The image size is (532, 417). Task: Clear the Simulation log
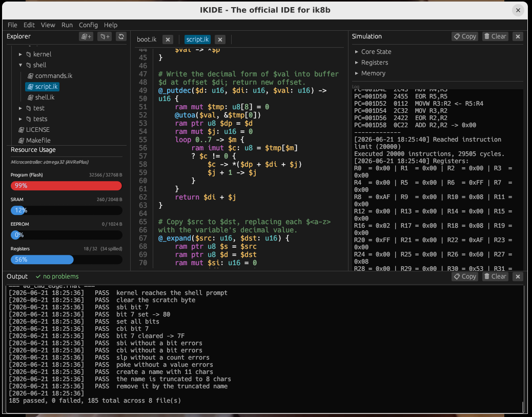(495, 36)
